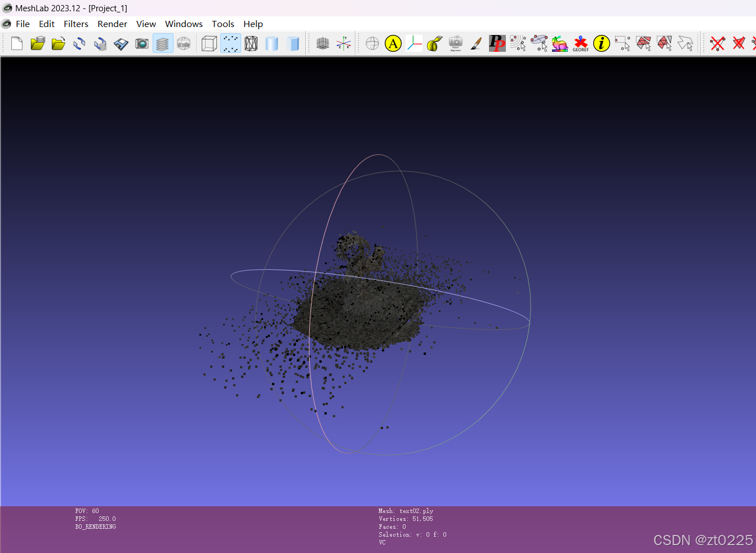
Task: Toggle points rendering mode
Action: [x=230, y=43]
